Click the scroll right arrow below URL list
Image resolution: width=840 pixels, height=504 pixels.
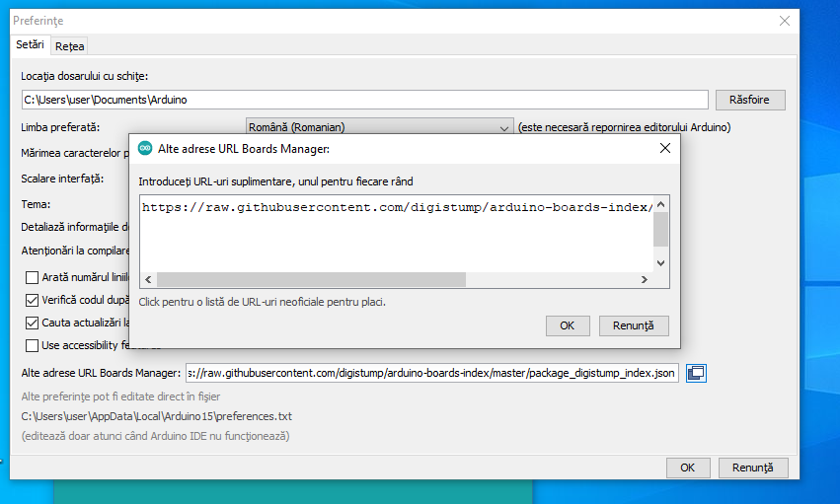[644, 280]
